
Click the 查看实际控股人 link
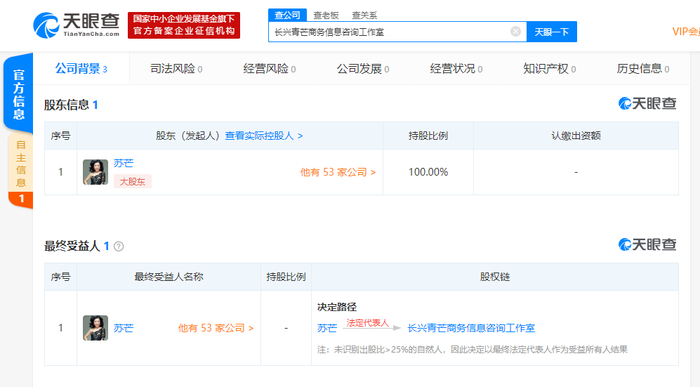click(x=264, y=136)
